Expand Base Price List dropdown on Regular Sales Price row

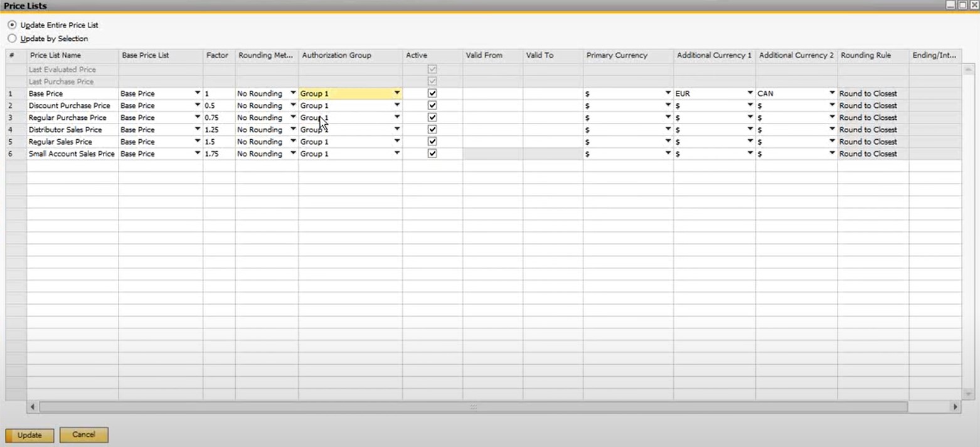coord(198,141)
